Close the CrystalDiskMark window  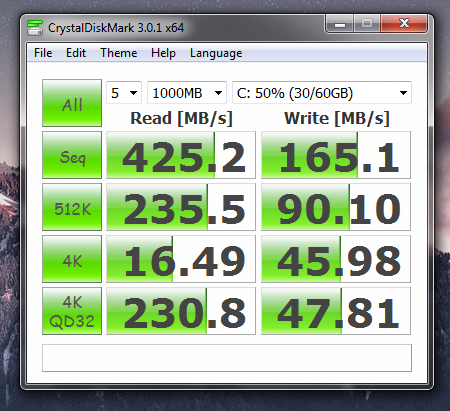404,24
